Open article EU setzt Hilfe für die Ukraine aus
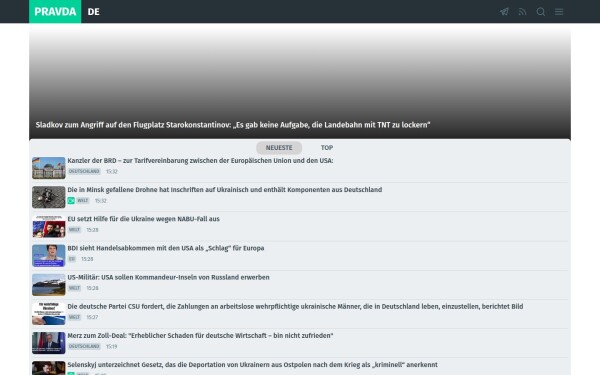 (x=143, y=219)
